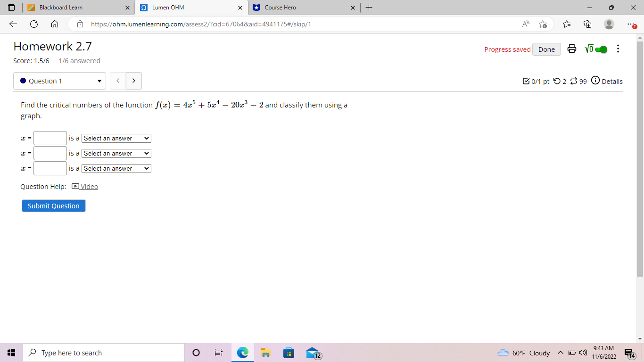This screenshot has width=644, height=362.
Task: Open the homework three-dot options menu
Action: pos(618,49)
